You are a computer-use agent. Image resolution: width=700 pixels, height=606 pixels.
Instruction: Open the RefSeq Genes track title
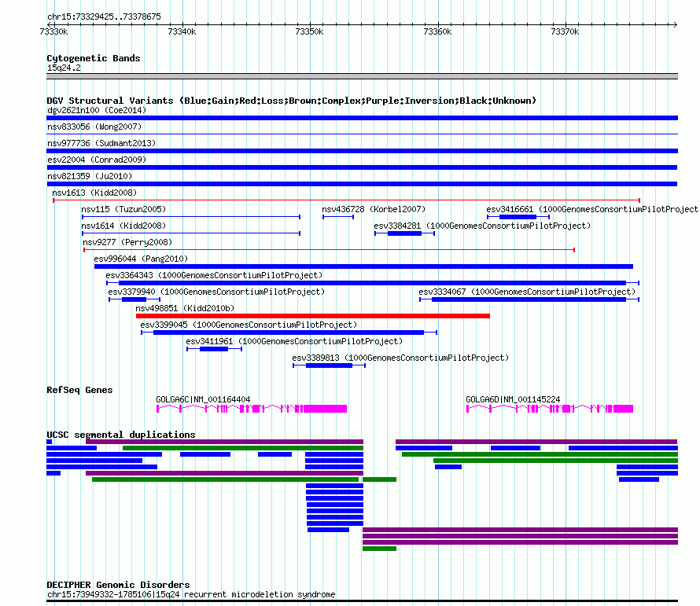point(79,390)
